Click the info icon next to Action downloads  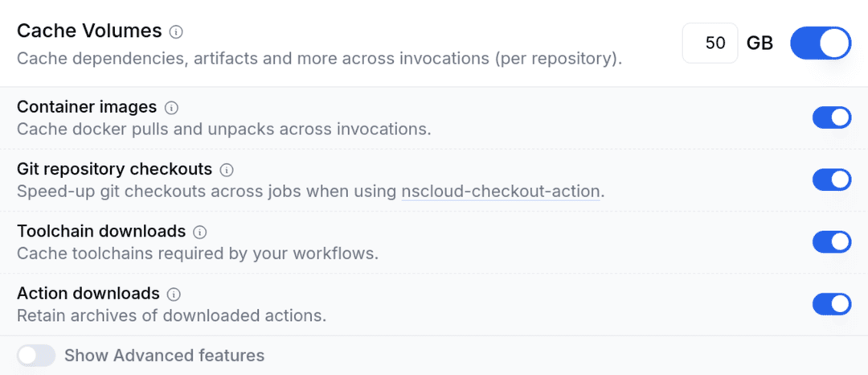[174, 294]
